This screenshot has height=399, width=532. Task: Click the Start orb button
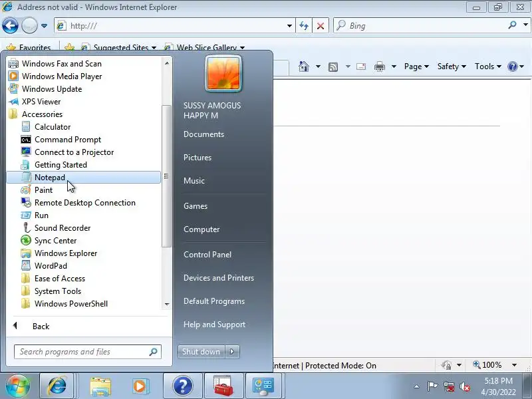pyautogui.click(x=18, y=386)
